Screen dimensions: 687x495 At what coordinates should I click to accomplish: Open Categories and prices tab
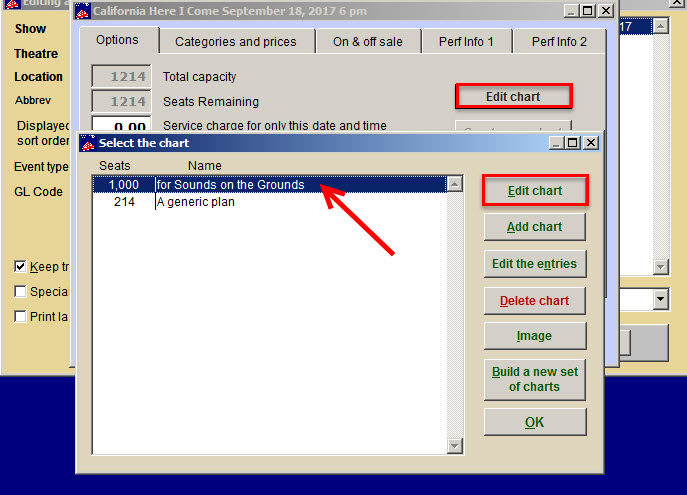click(x=236, y=42)
